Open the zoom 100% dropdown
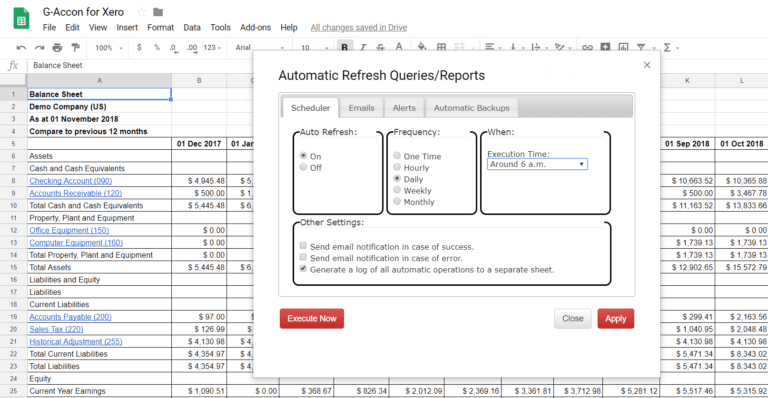 pos(109,47)
